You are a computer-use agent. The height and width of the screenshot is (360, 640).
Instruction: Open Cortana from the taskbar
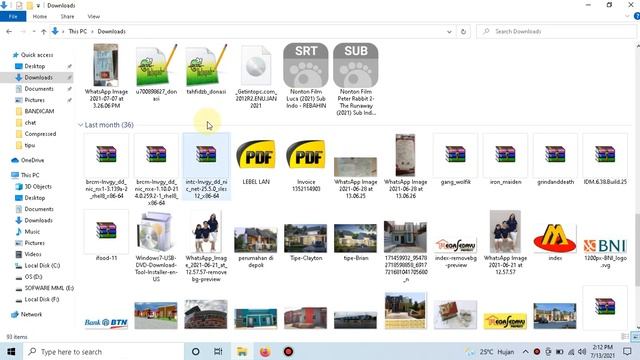point(196,352)
